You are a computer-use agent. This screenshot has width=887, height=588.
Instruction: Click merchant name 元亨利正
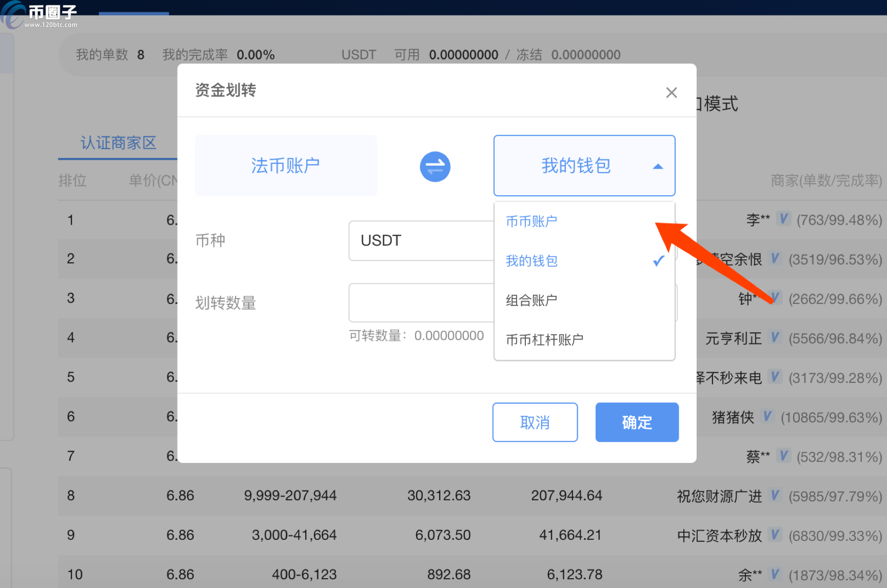tap(734, 338)
